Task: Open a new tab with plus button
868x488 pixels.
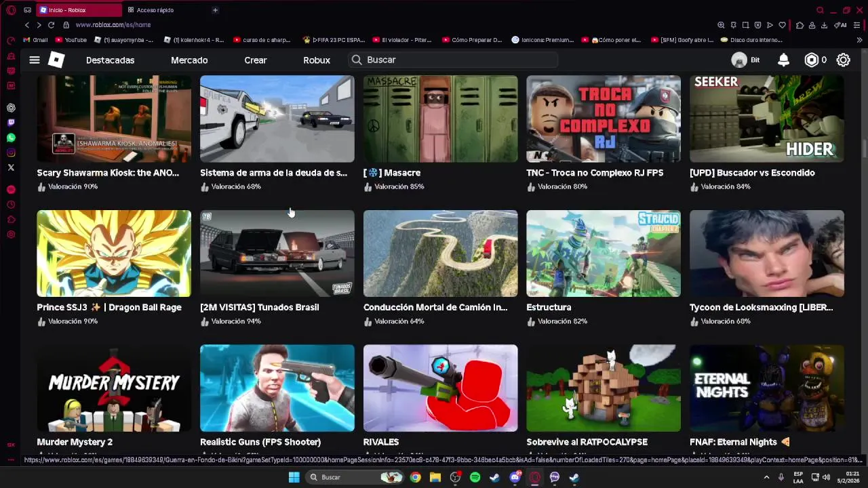Action: tap(215, 10)
